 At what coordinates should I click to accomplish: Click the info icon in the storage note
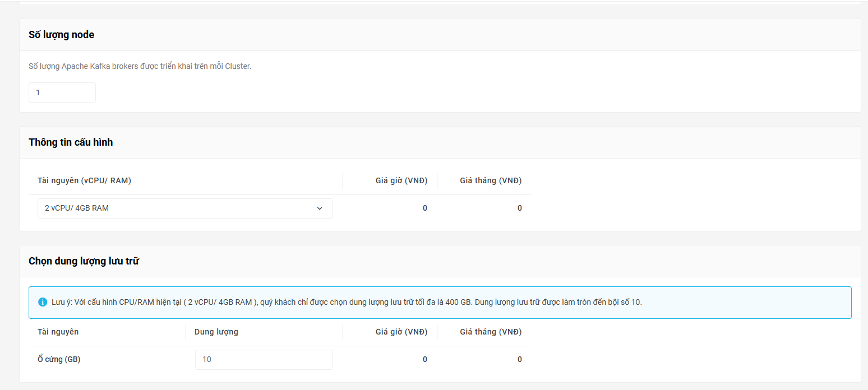click(43, 302)
